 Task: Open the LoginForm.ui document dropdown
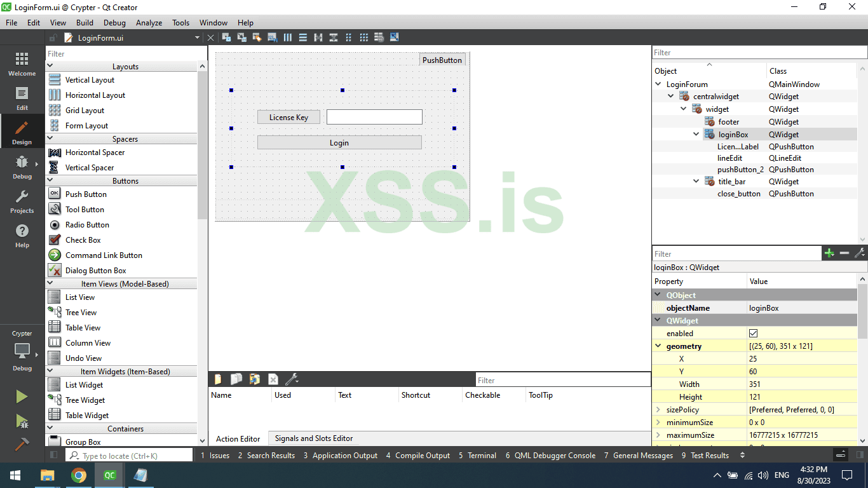coord(198,38)
